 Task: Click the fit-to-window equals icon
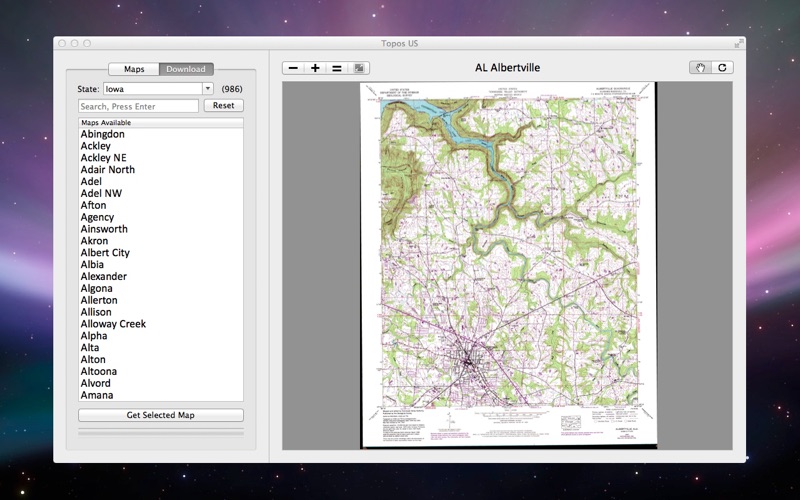click(337, 68)
